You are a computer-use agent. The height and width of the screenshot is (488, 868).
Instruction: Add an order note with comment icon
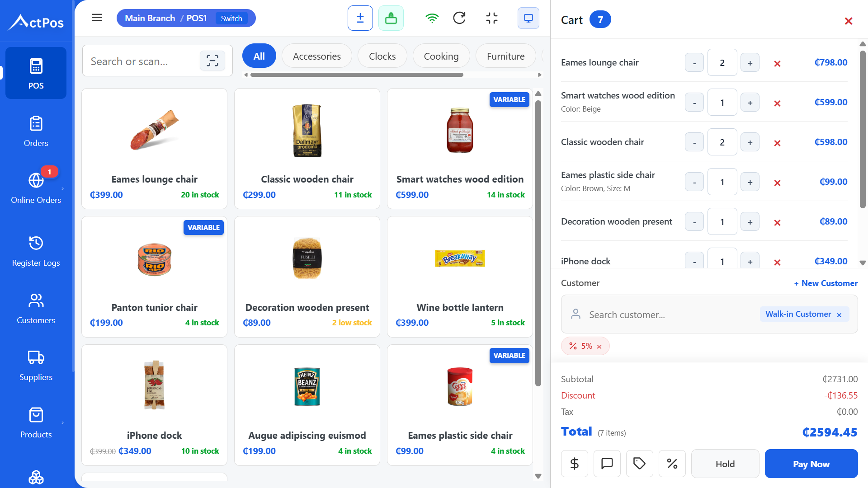coord(607,464)
